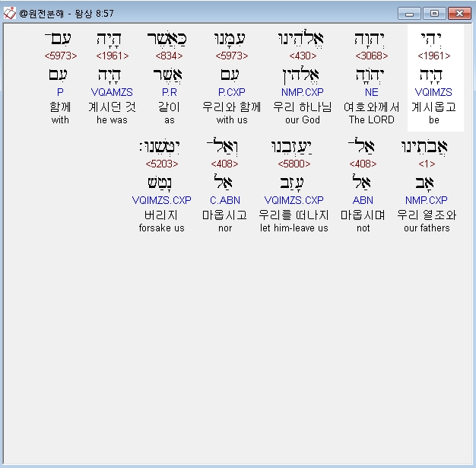Click parsing code NMP.CXP above 우리 열조와
The image size is (476, 468).
click(x=427, y=200)
